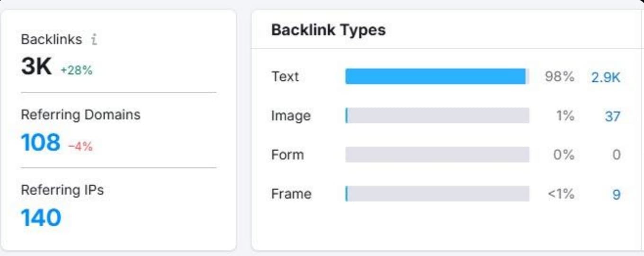Click the 2.9K Text backlinks count
The width and height of the screenshot is (644, 256).
(x=605, y=77)
